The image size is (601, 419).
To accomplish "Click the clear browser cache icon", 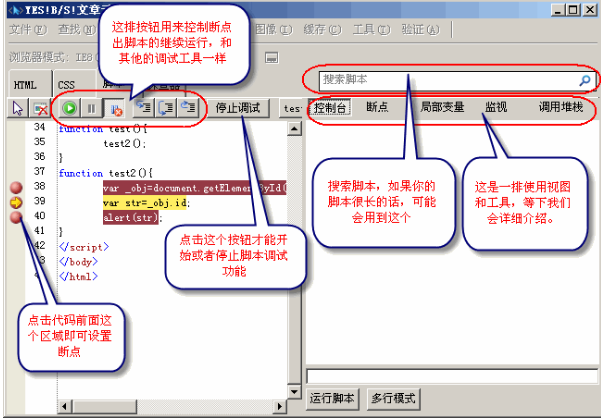I will tap(40, 108).
